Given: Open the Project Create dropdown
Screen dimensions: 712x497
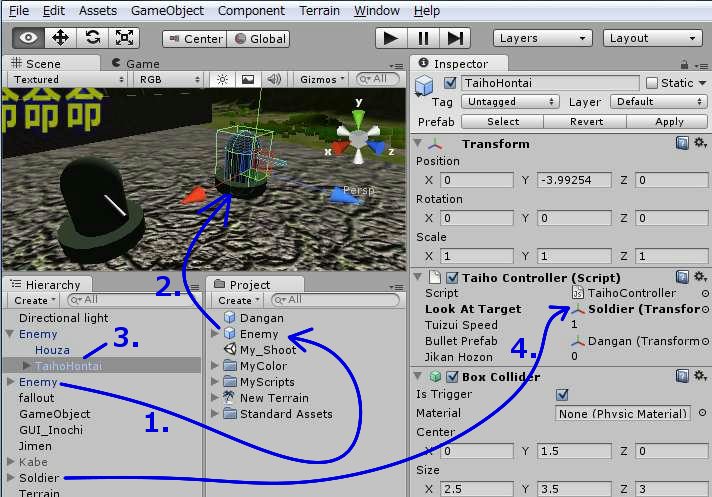Looking at the screenshot, I should click(238, 300).
